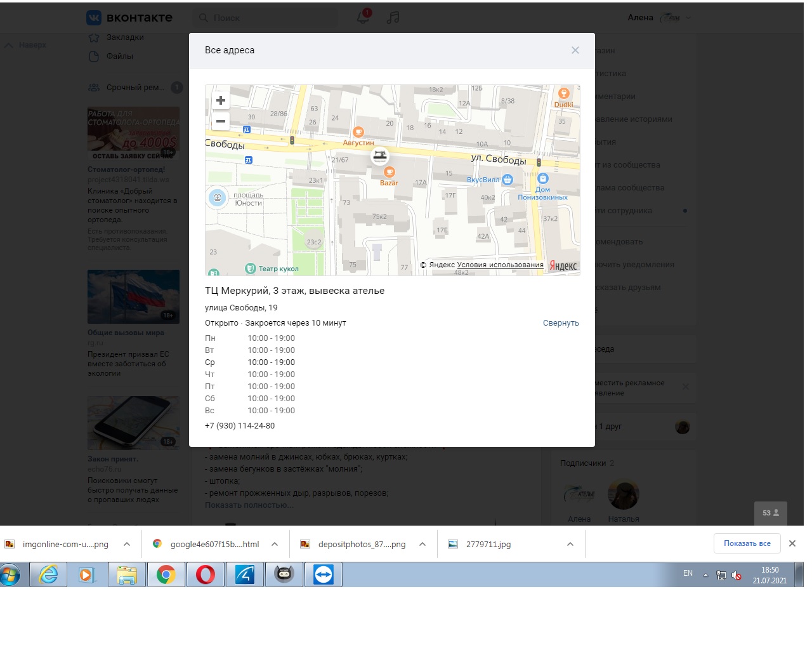This screenshot has width=812, height=650.
Task: Zoom in the map with plus button
Action: [221, 100]
